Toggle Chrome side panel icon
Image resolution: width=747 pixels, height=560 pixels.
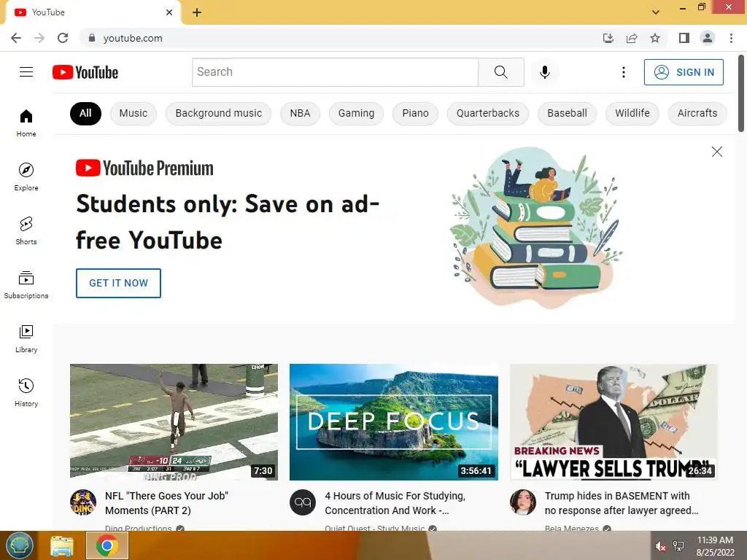point(684,38)
